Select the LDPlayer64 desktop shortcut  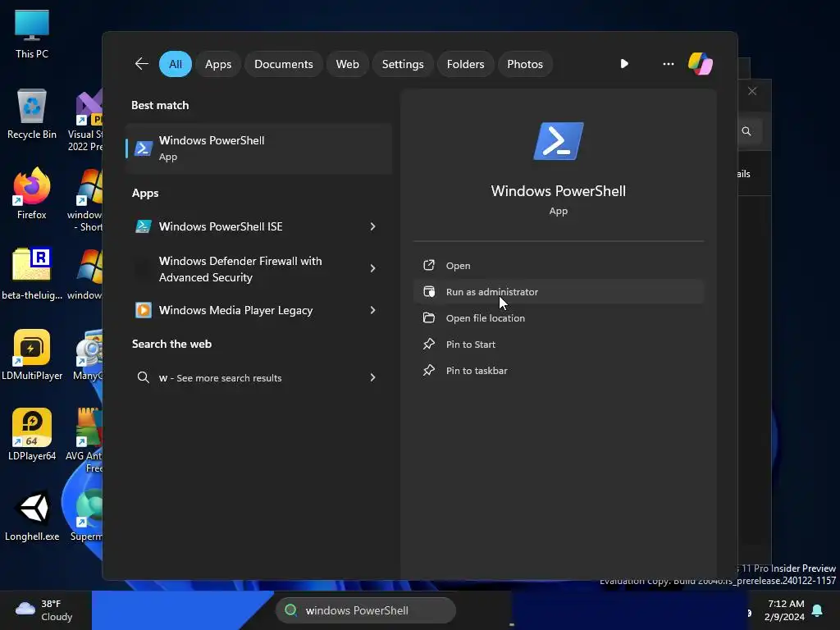point(32,435)
